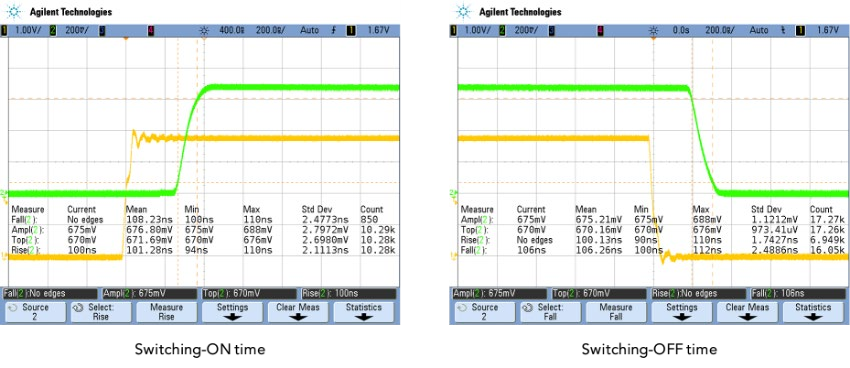Click 'Fall(2): 106ns' readout box
850x368 pixels.
coord(797,293)
